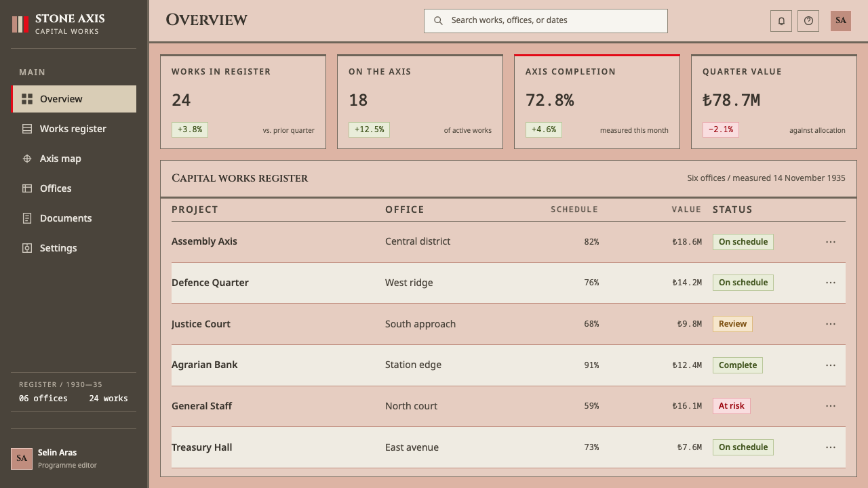This screenshot has width=868, height=488.
Task: Select the Works in Register card
Action: coord(243,102)
